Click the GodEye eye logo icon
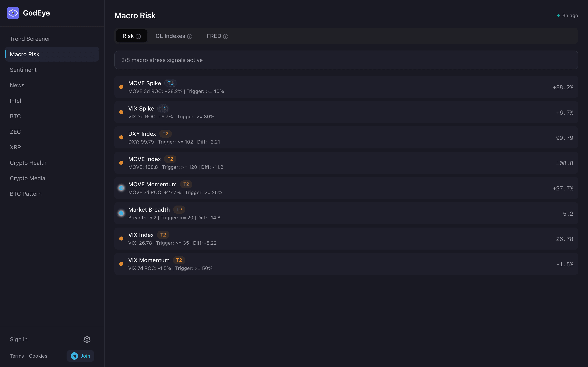This screenshot has width=588, height=367. pos(13,13)
